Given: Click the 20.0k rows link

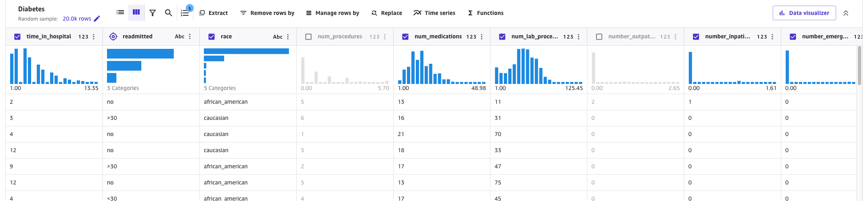Looking at the screenshot, I should pos(77,19).
